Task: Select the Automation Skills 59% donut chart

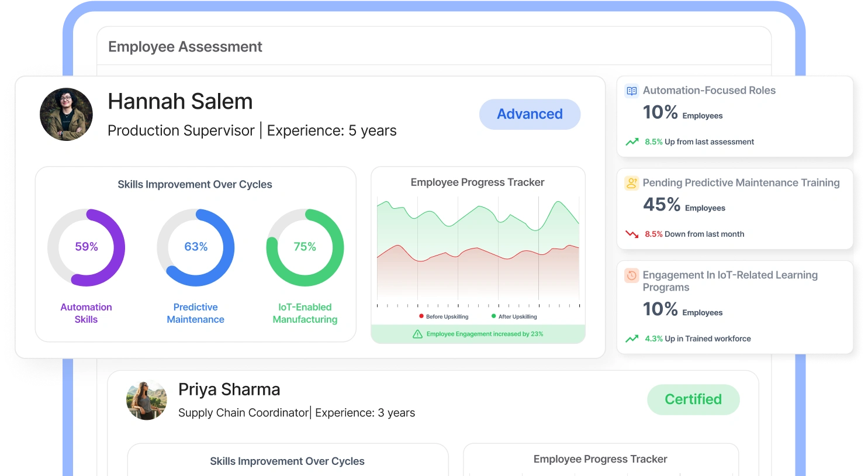Action: pos(86,247)
